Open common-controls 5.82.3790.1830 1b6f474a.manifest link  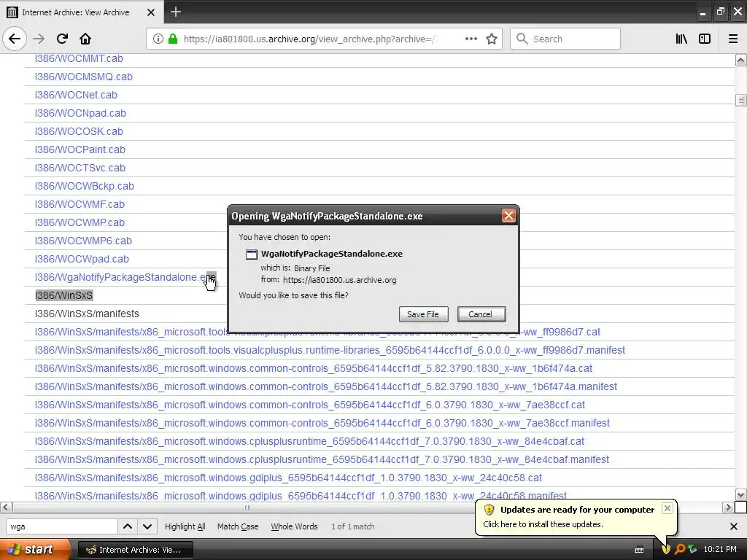[x=326, y=386]
